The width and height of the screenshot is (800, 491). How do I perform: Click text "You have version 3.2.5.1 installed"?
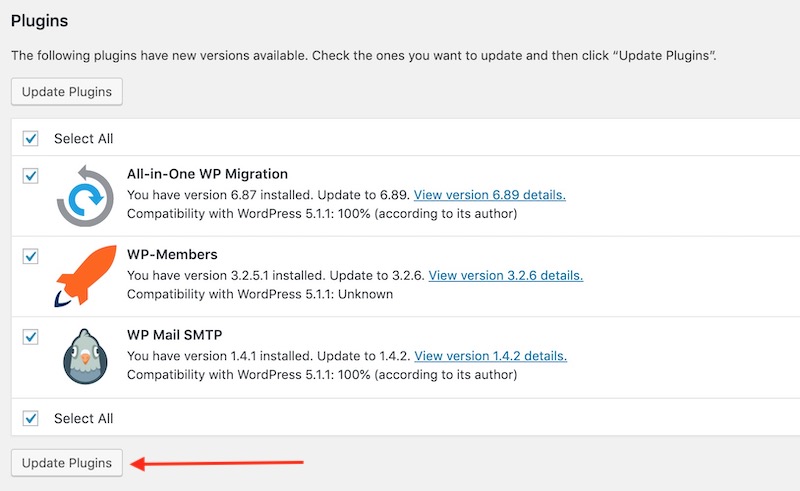226,276
